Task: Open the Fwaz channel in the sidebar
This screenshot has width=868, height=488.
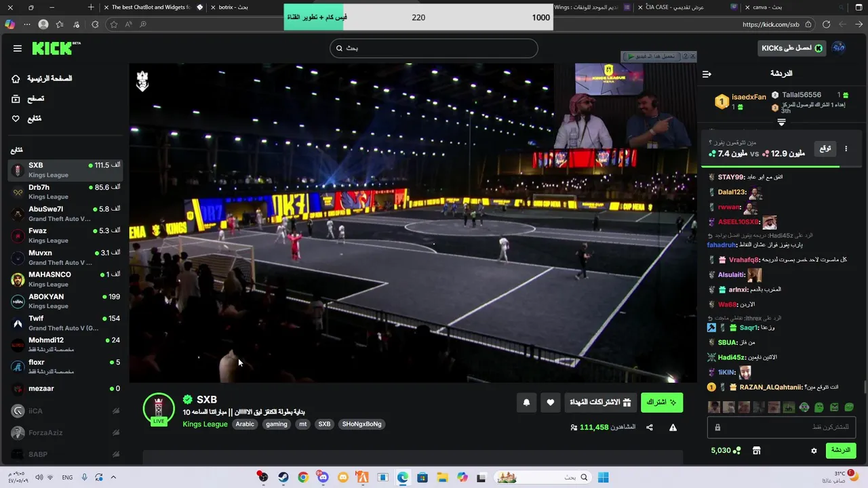Action: [65, 235]
